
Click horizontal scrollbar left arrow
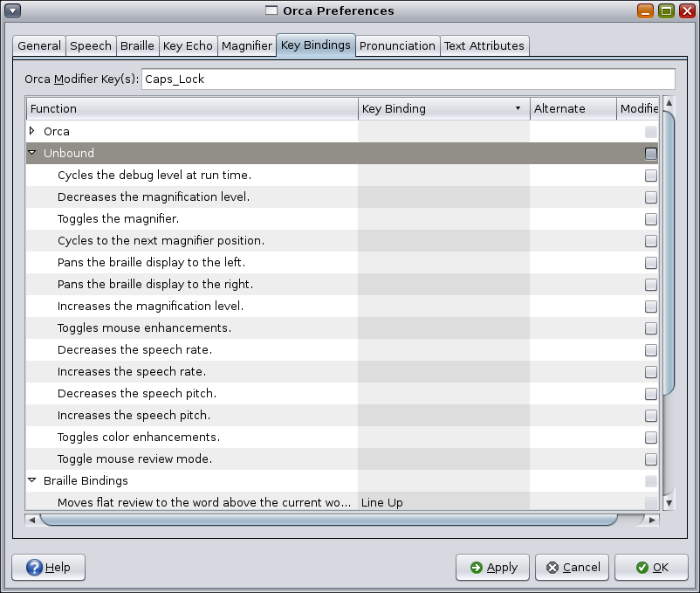point(31,520)
